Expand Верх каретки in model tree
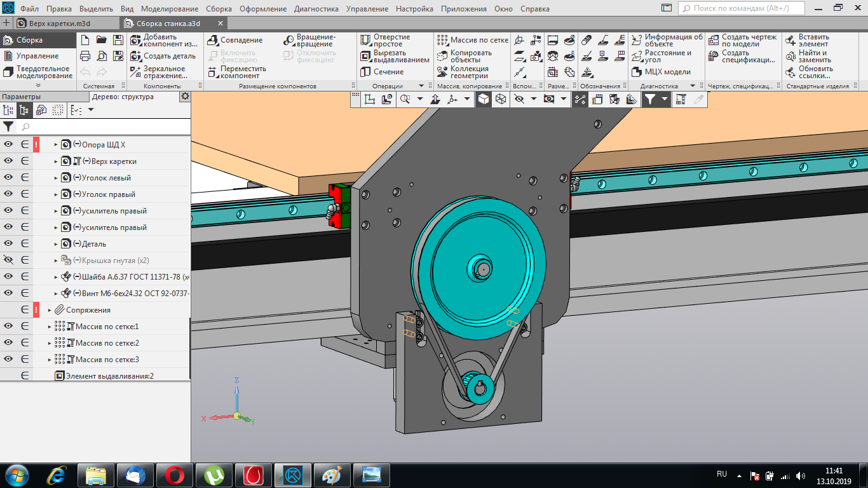Image resolution: width=868 pixels, height=488 pixels. click(56, 161)
